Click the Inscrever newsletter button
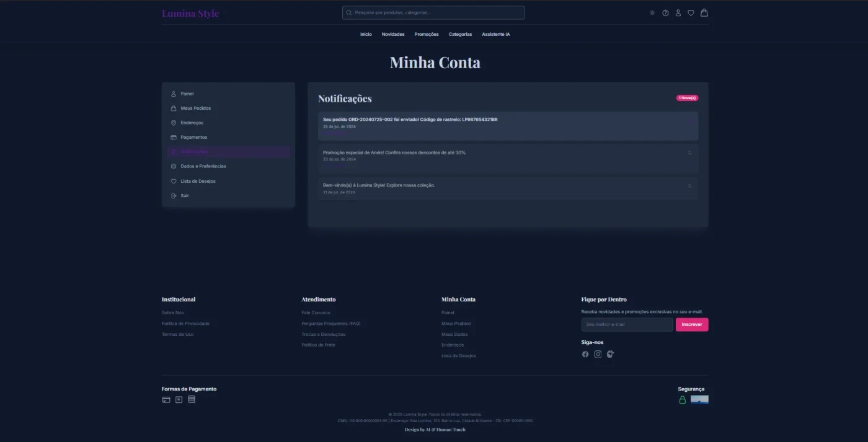Viewport: 868px width, 442px height. [x=692, y=324]
